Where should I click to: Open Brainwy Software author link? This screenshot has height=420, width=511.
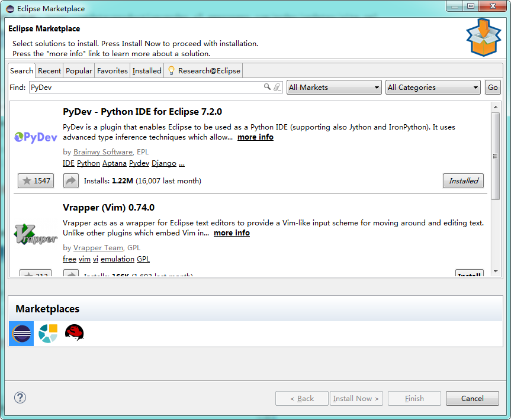pyautogui.click(x=103, y=151)
